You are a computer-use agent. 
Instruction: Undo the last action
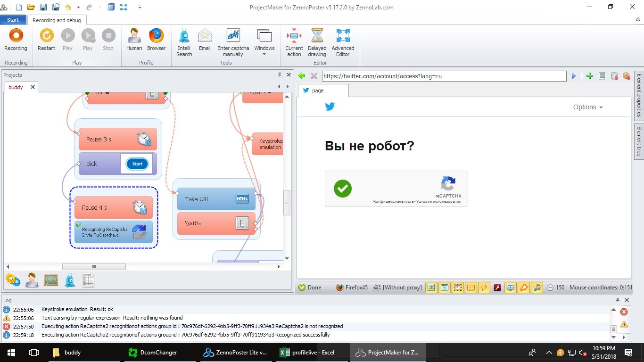click(68, 7)
